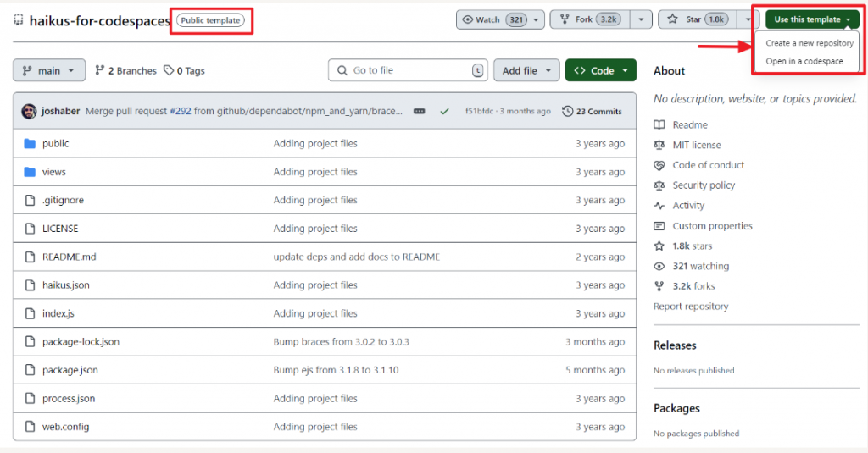The width and height of the screenshot is (868, 453).
Task: Open the green Code dropdown
Action: click(601, 70)
